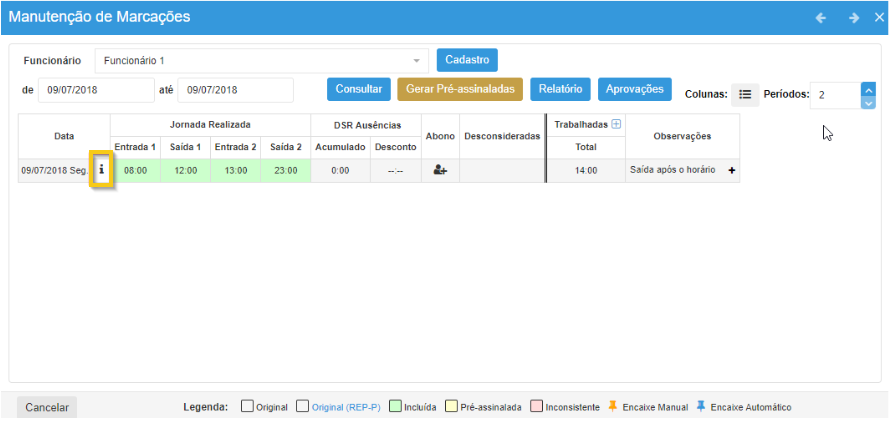This screenshot has height=421, width=889.
Task: Expand the Trabalhadas column group
Action: tap(616, 124)
